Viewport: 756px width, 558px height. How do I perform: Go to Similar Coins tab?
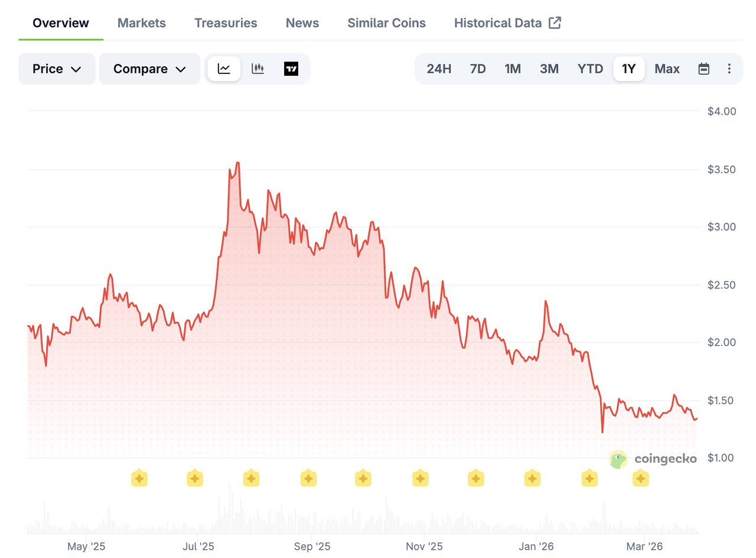point(386,23)
